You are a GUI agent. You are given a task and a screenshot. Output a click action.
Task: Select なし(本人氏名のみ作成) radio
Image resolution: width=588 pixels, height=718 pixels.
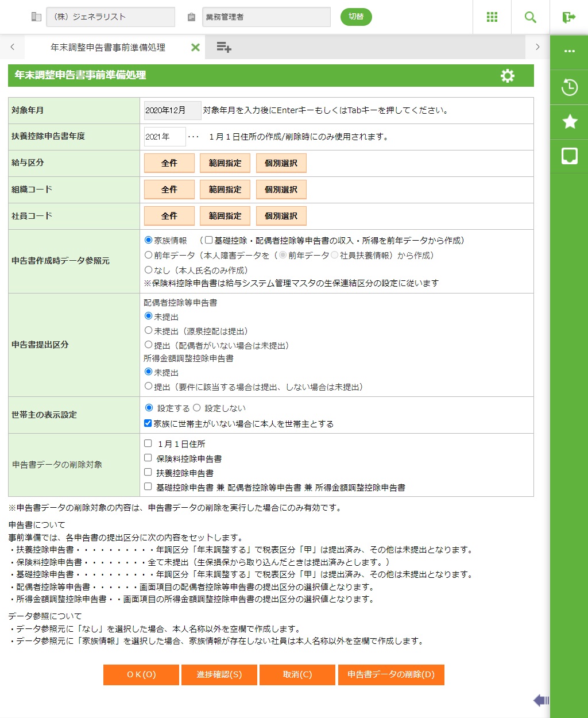[x=149, y=270]
